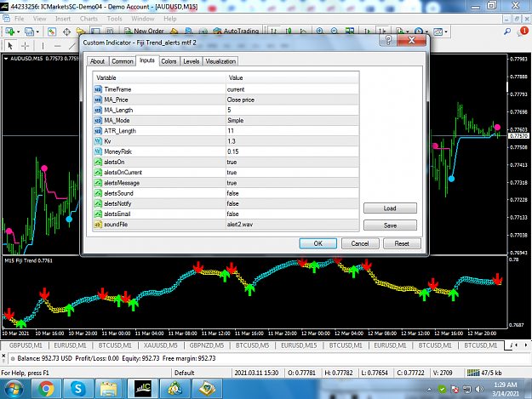532x399 pixels.
Task: Open the templates icon
Action: coord(438,31)
